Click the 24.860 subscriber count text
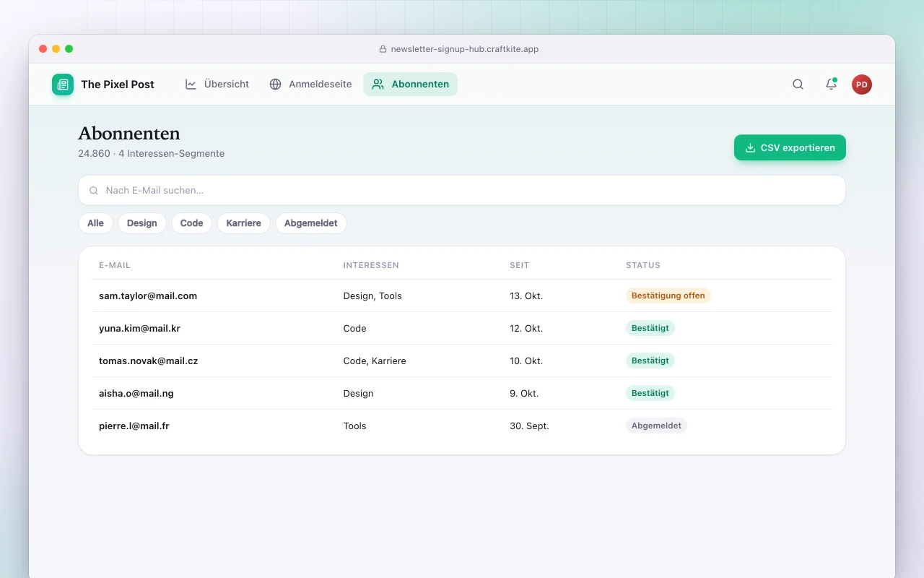 tap(94, 153)
